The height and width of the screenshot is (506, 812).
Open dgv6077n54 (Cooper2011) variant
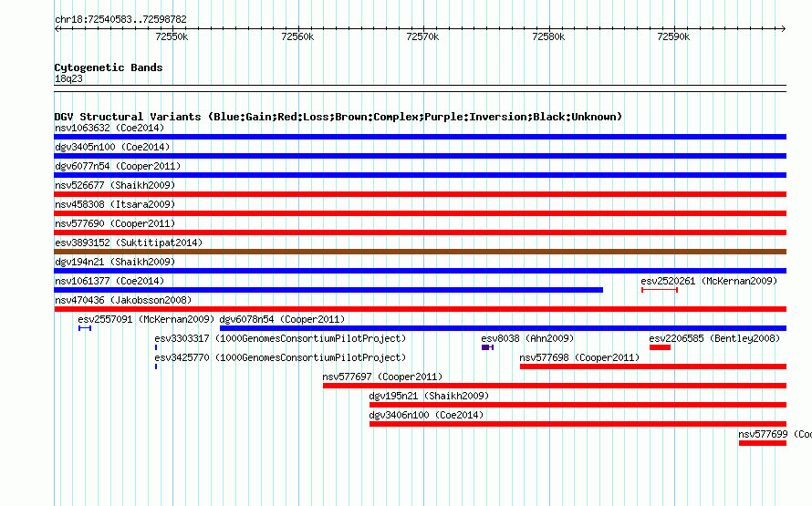(x=118, y=166)
